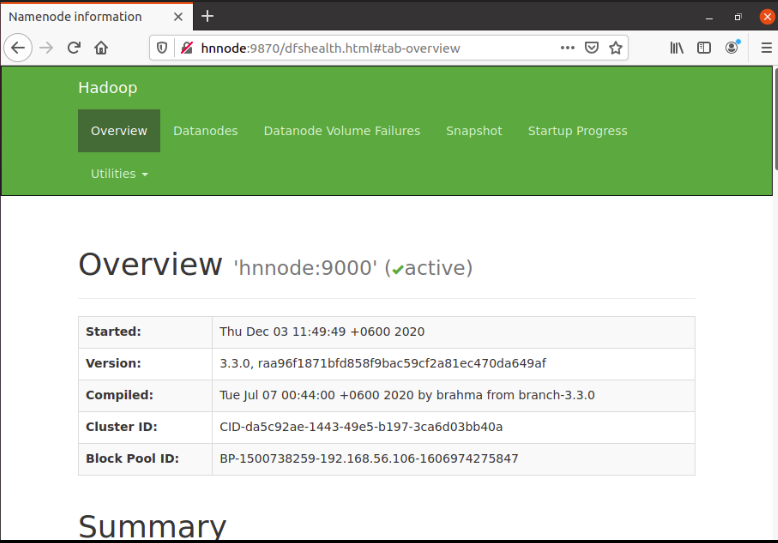The width and height of the screenshot is (778, 543).
Task: Click the insecure connection lock icon
Action: click(185, 48)
